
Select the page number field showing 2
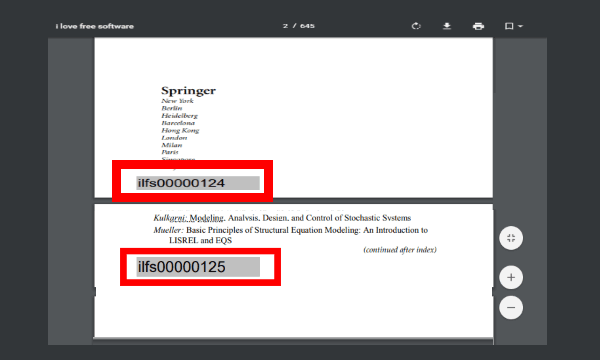point(285,26)
